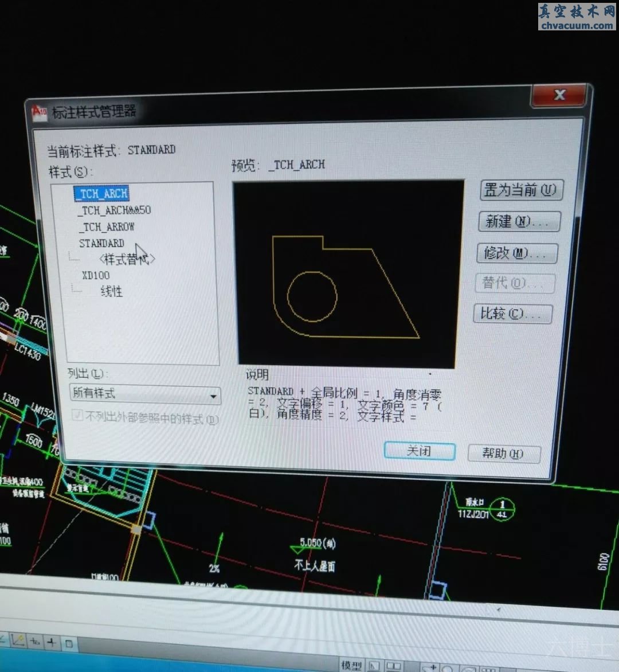
Task: Click the square model icon in status bar
Action: coord(68,643)
